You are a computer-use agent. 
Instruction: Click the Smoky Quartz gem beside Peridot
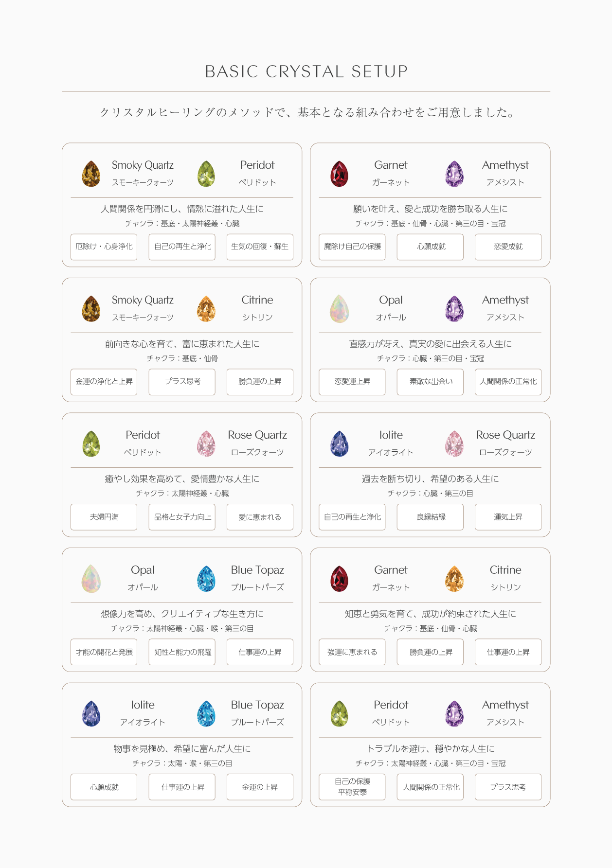click(91, 174)
